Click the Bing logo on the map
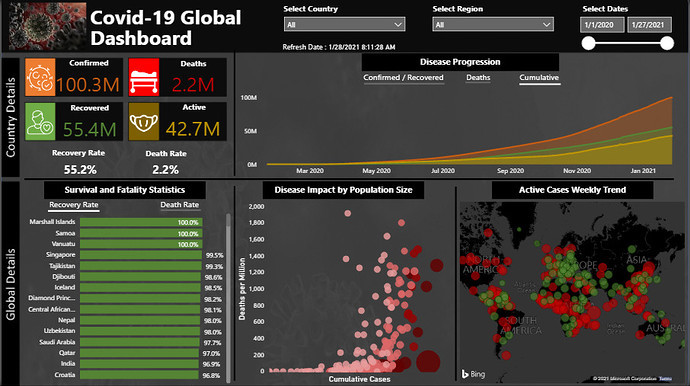690x386 pixels. tap(473, 374)
